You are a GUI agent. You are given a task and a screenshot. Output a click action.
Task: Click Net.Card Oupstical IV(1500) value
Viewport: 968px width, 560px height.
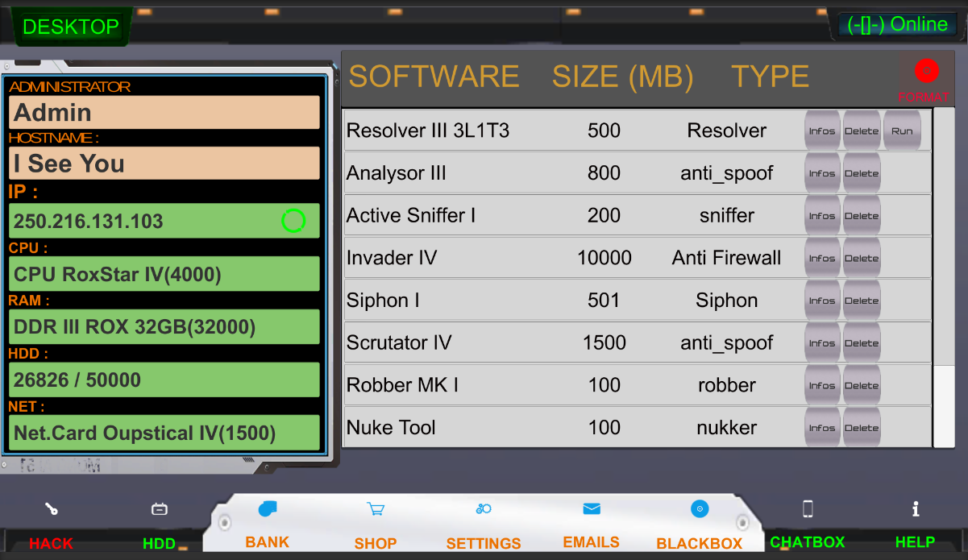pos(164,433)
